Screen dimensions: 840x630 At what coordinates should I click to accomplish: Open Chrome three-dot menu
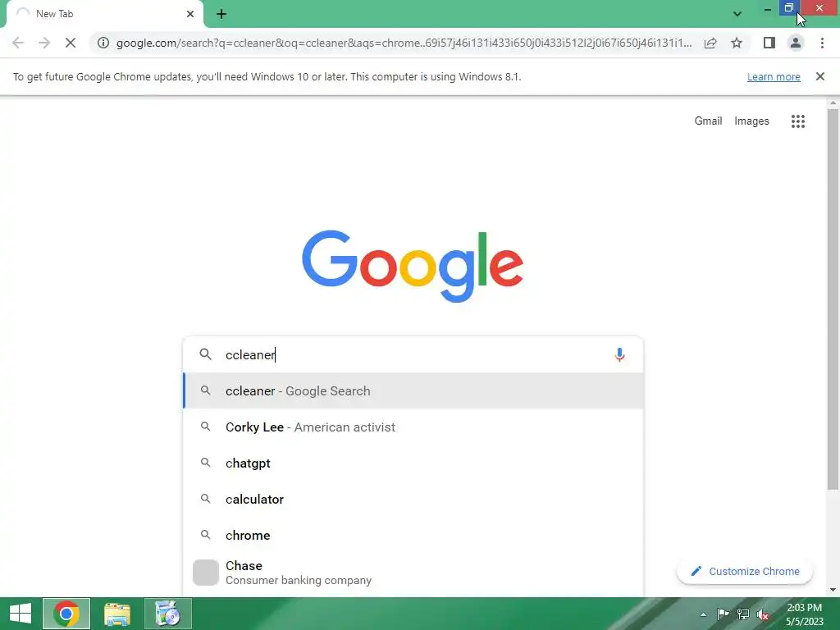[x=822, y=43]
